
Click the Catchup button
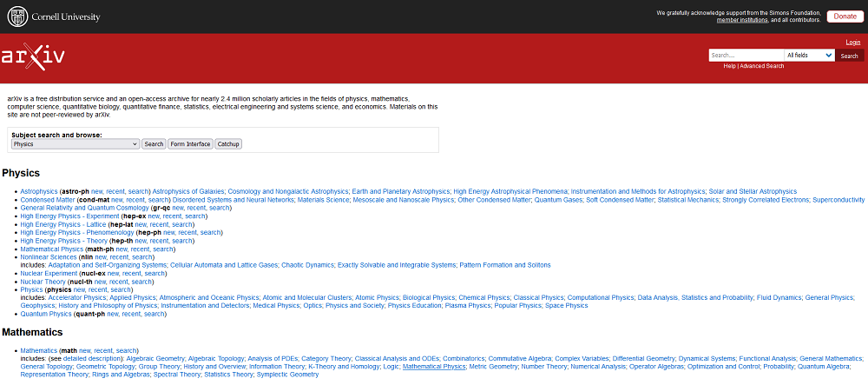pos(228,144)
